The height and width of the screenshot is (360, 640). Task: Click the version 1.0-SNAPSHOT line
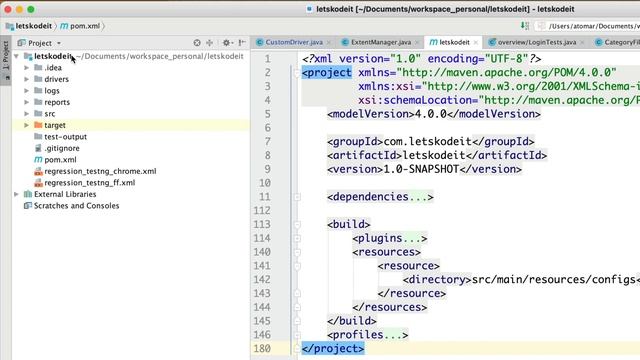pos(424,169)
